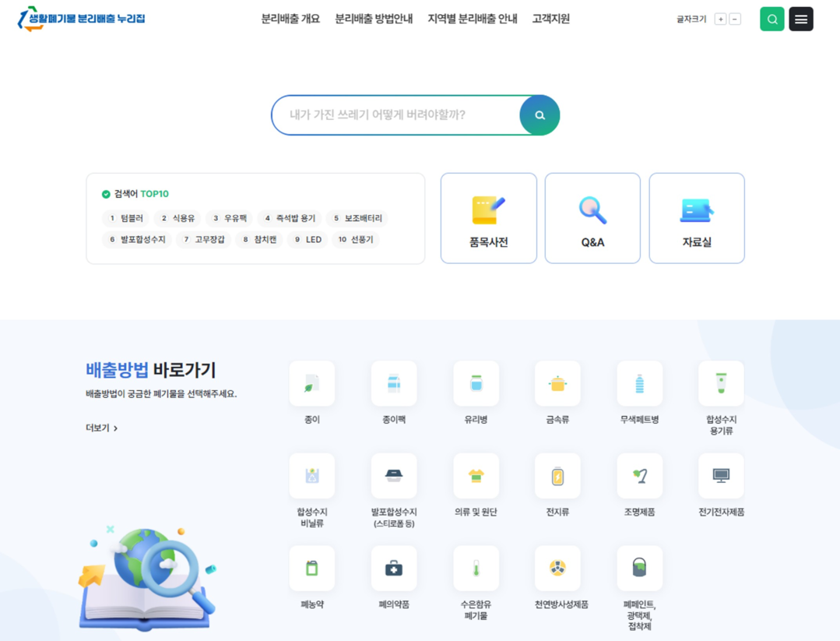Go home via 생활폐기물 분리배출 누리집 logo

point(82,19)
